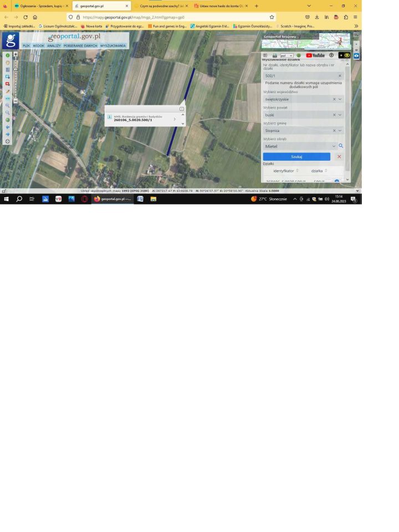The height and width of the screenshot is (532, 399).
Task: Click the green globe full extent tool
Action: tap(7, 120)
